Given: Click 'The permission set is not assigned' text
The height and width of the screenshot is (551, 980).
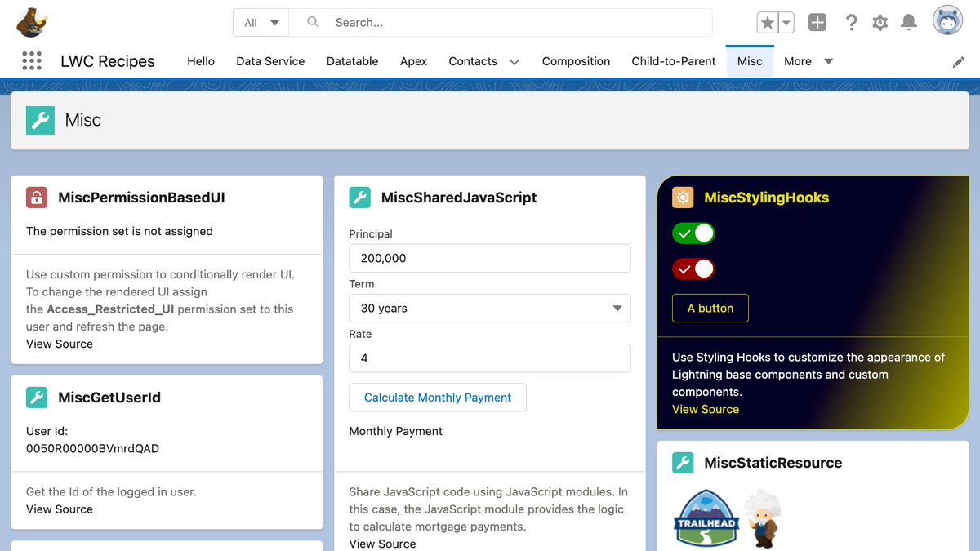Looking at the screenshot, I should 119,231.
